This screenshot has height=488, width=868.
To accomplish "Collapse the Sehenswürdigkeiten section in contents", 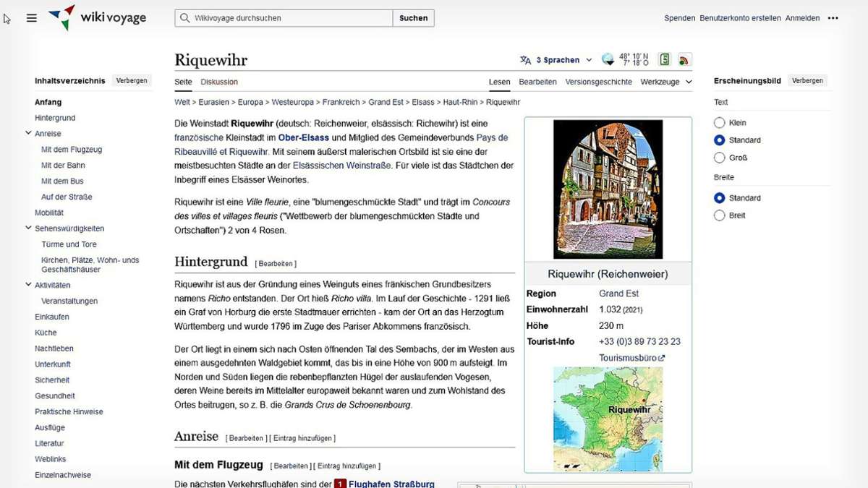I will (28, 228).
